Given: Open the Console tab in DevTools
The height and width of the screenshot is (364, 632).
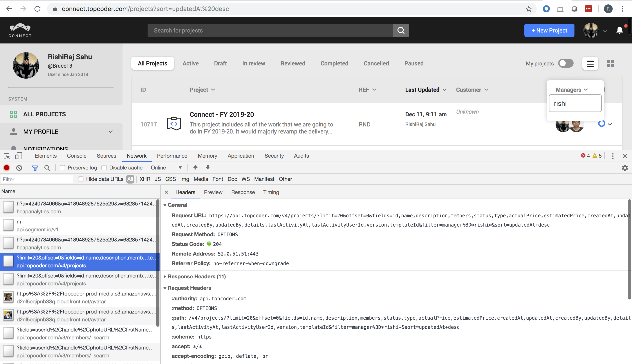Looking at the screenshot, I should point(76,156).
